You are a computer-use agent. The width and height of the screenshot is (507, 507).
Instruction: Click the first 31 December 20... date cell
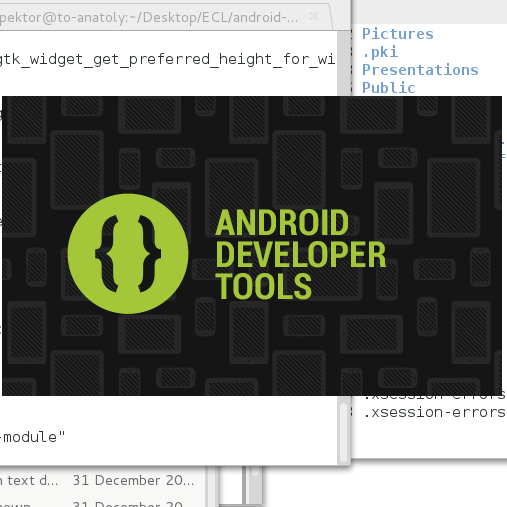(x=133, y=480)
